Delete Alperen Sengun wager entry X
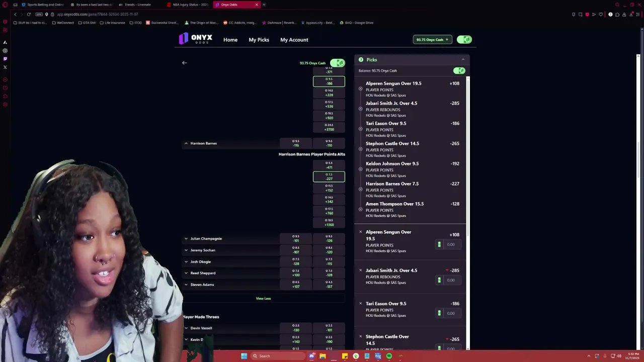Screen dimensions: 644x362 pyautogui.click(x=360, y=232)
